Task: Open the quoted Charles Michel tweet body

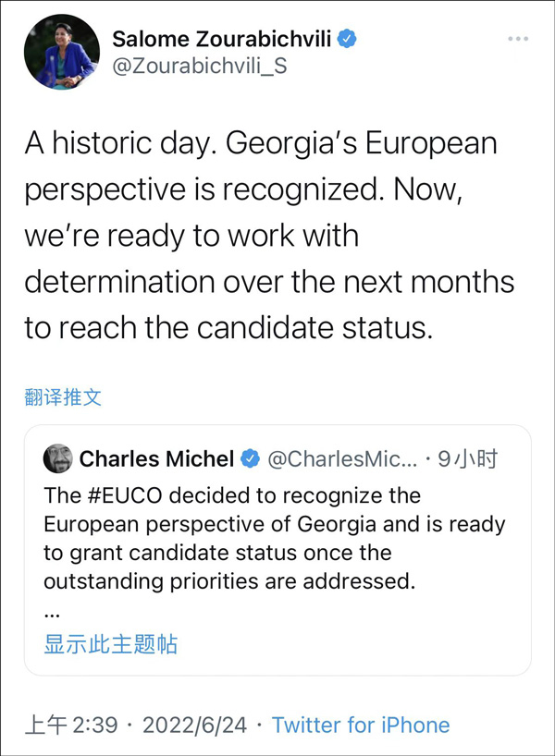Action: click(x=277, y=539)
